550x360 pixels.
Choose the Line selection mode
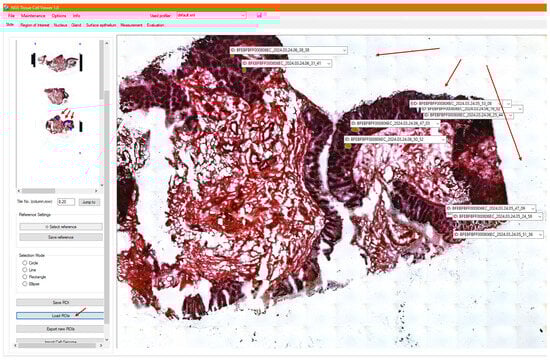pos(25,269)
